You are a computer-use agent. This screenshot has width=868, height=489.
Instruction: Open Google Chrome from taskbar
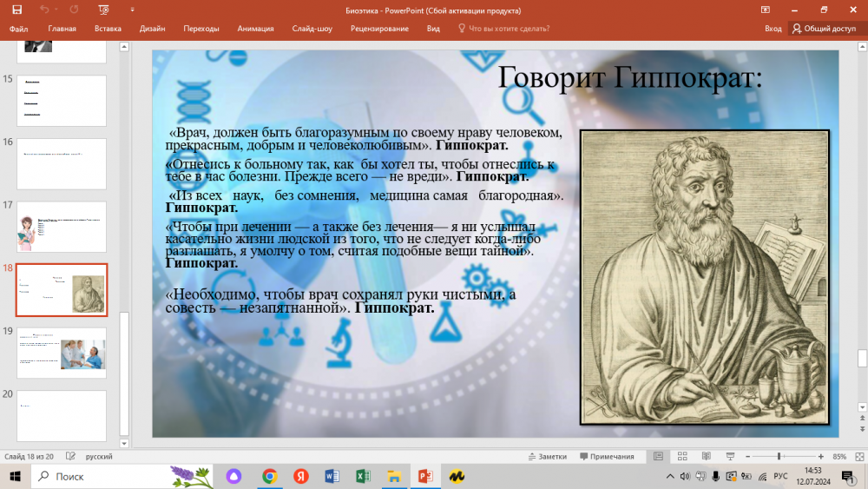[x=270, y=476]
